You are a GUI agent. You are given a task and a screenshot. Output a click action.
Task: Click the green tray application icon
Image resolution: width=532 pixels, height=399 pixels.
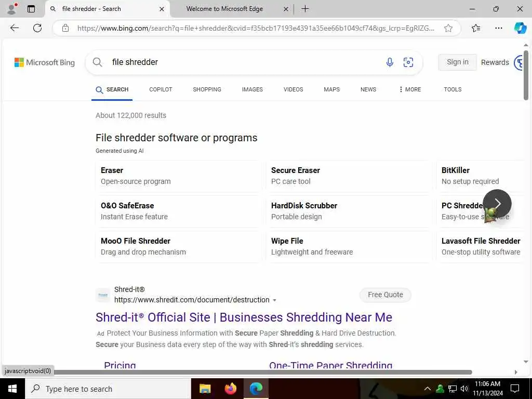(x=440, y=389)
